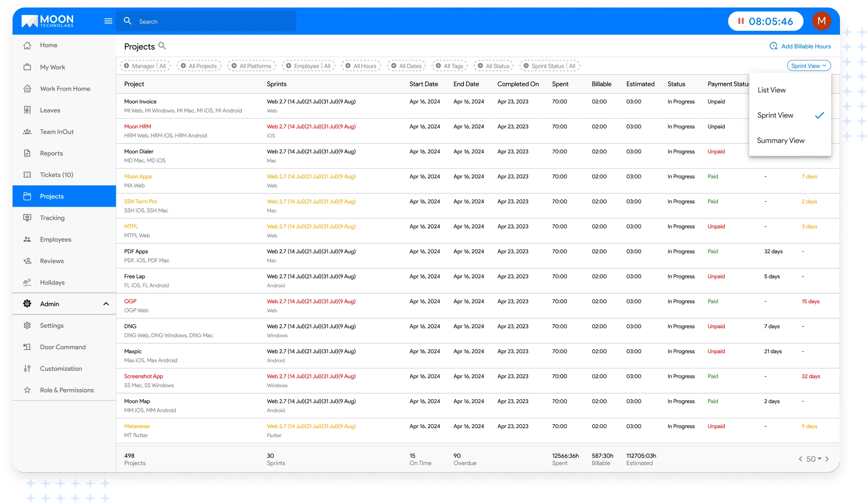The height and width of the screenshot is (504, 868).
Task: Click the Reports document icon
Action: [x=27, y=153]
